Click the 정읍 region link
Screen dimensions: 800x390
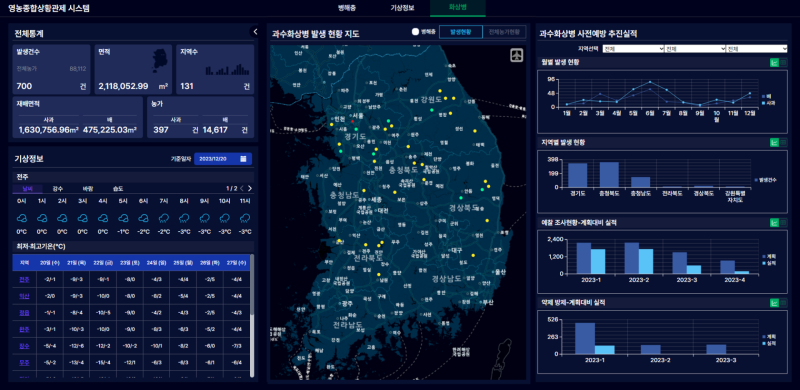click(24, 312)
